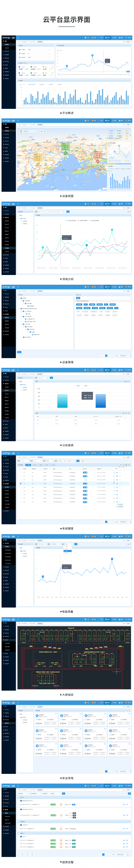This screenshot has width=134, height=868.
Task: Click the blue button below the 设备管理 tree
Action: 19,352
